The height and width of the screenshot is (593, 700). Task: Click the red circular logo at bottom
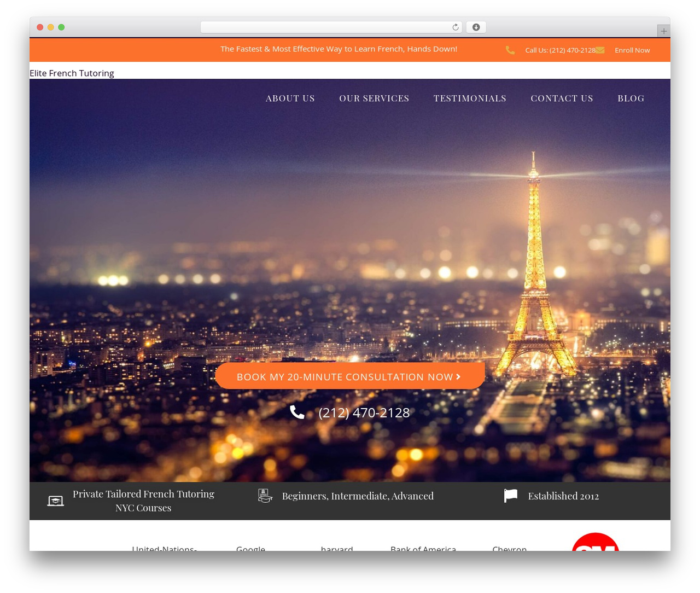(x=595, y=542)
